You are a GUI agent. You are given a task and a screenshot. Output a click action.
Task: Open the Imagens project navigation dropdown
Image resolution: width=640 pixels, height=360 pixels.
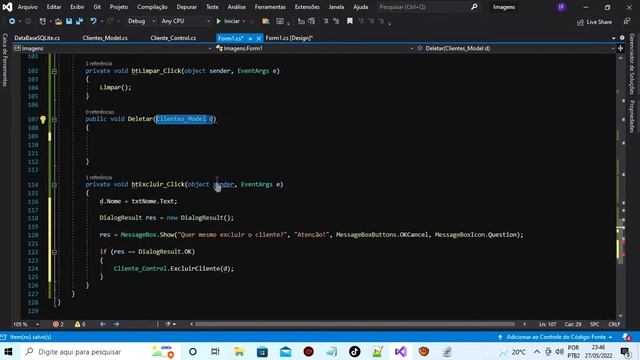(112, 48)
